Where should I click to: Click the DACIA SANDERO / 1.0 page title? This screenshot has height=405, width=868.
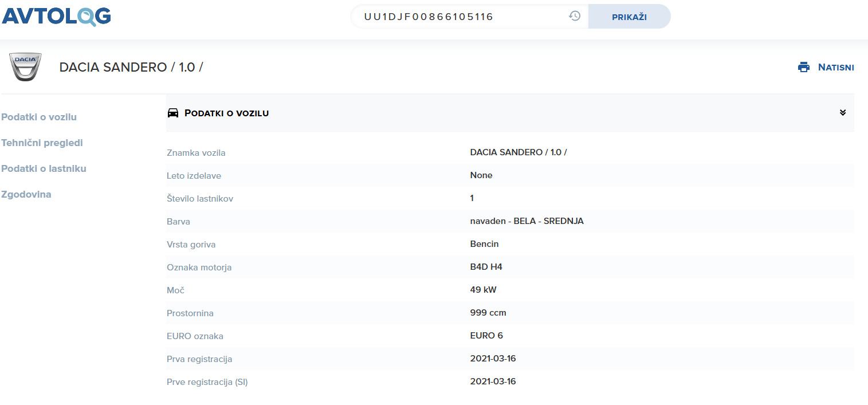[131, 67]
